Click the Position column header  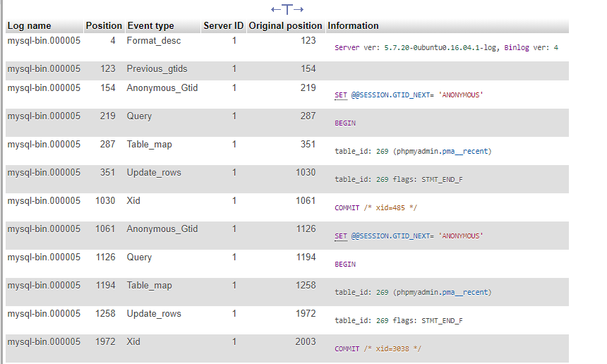[x=104, y=26]
